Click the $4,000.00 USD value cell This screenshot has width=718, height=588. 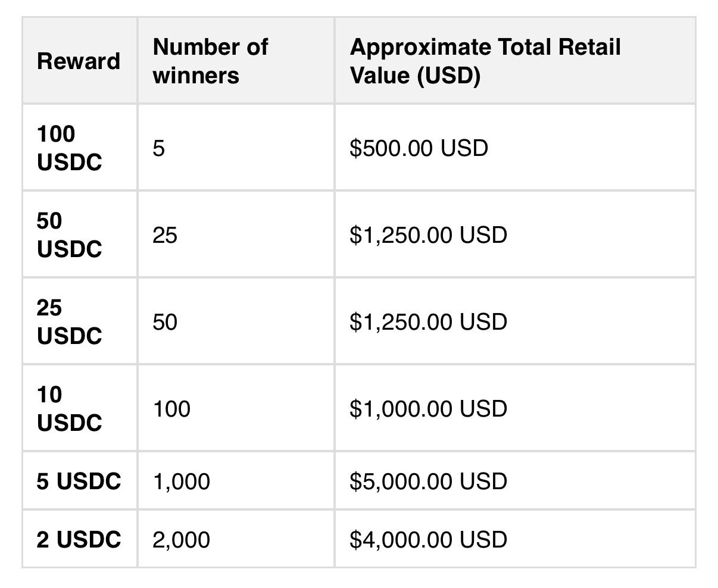click(x=428, y=540)
